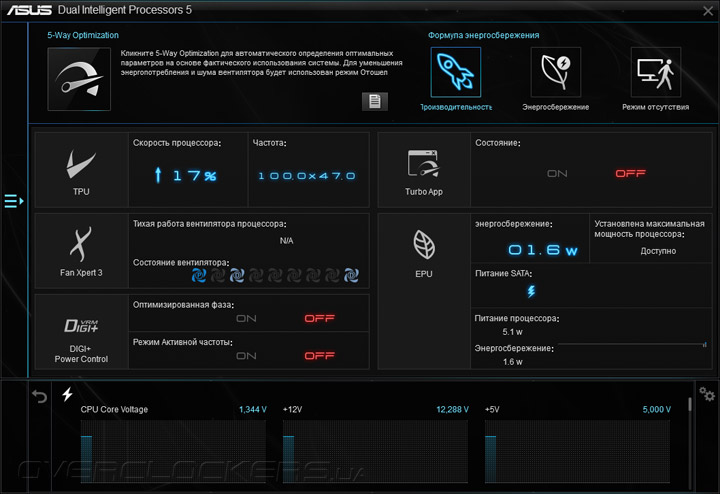The width and height of the screenshot is (720, 494).
Task: Turn Turbo App state ON
Action: (557, 174)
